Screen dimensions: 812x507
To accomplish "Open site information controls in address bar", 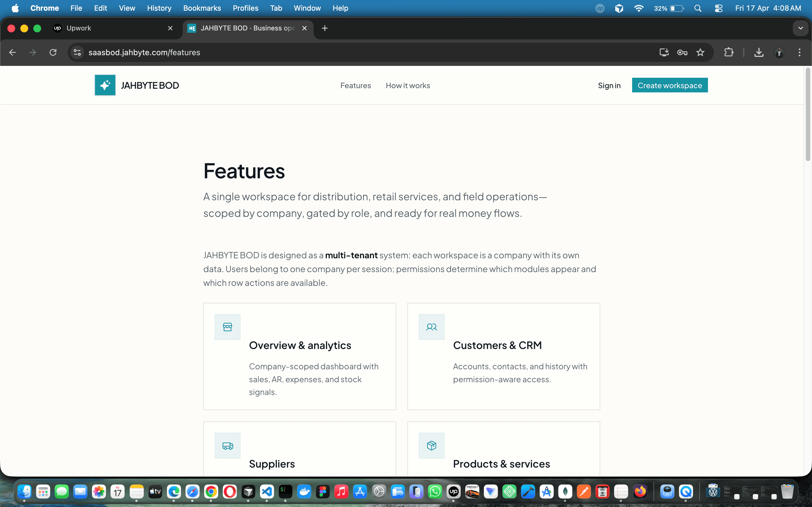I will 77,52.
